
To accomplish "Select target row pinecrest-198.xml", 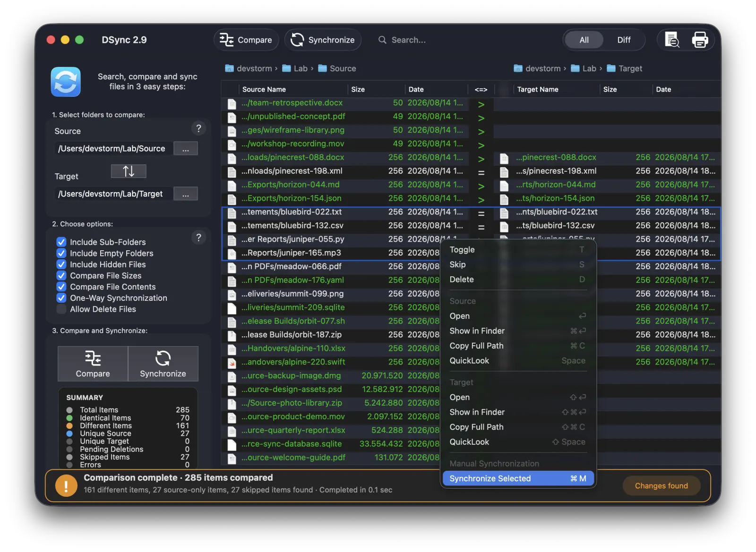I will pos(608,171).
